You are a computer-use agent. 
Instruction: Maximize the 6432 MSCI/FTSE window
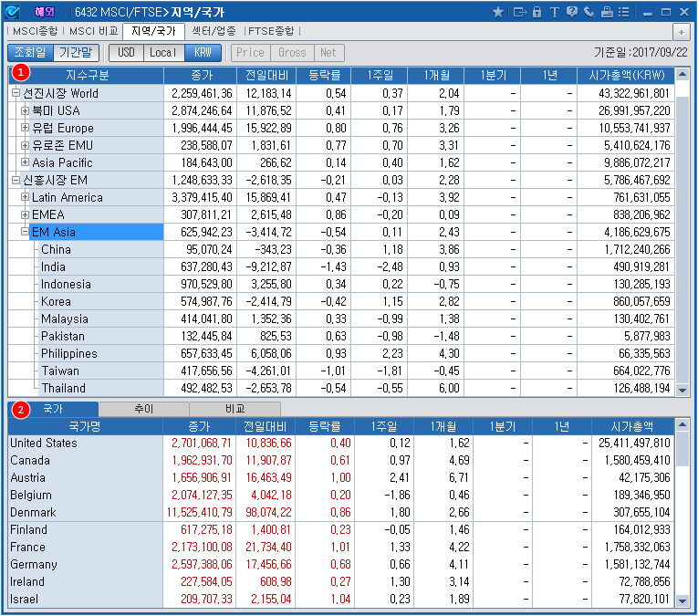666,12
